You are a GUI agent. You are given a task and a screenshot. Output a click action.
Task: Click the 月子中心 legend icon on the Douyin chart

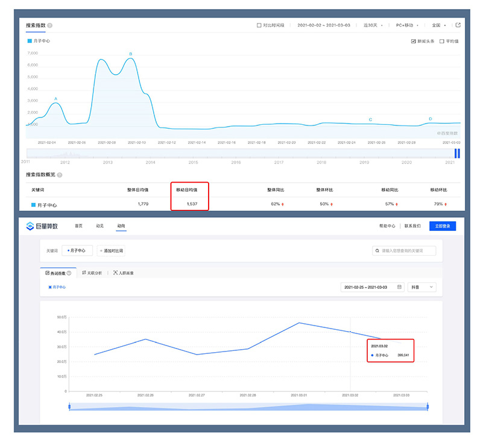pos(50,287)
